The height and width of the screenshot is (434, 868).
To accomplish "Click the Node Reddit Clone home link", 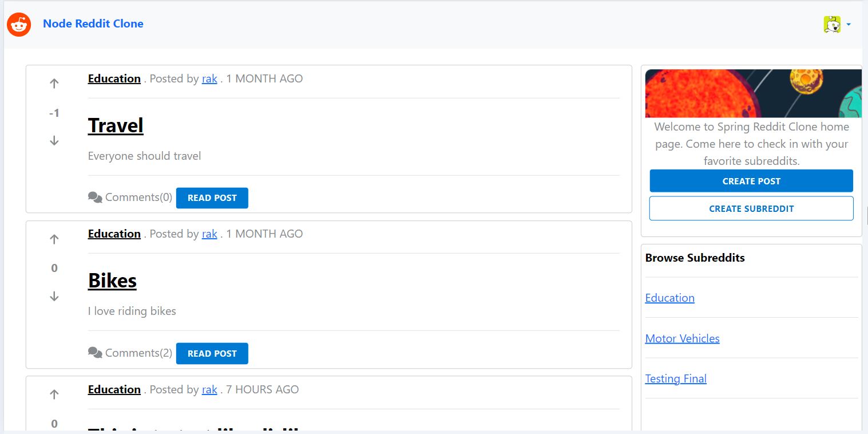I will click(93, 23).
